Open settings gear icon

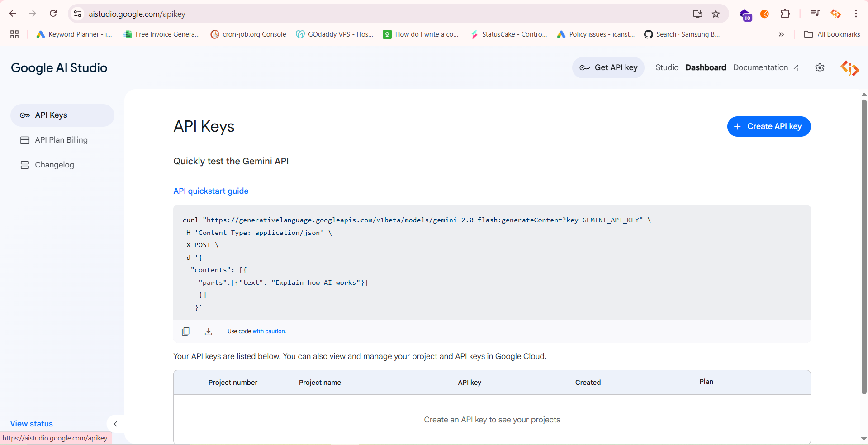[820, 68]
